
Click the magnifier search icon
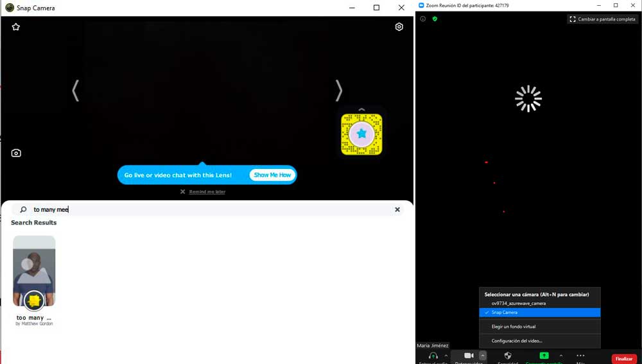click(x=23, y=210)
